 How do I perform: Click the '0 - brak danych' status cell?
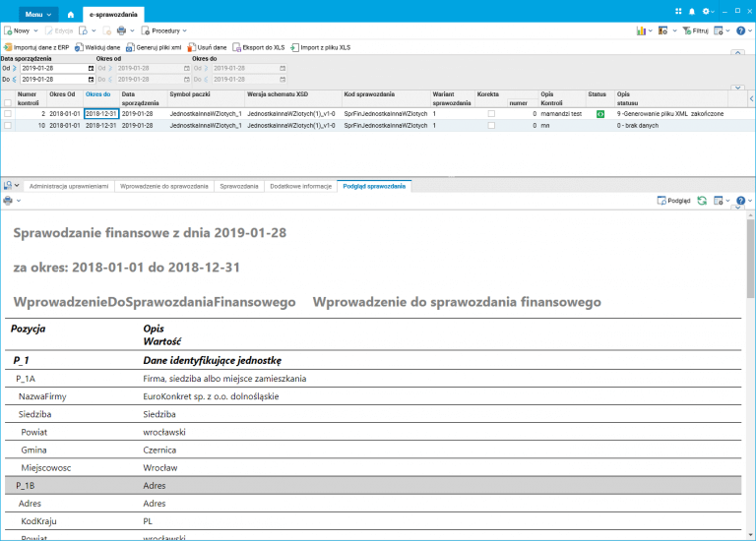[x=638, y=125]
